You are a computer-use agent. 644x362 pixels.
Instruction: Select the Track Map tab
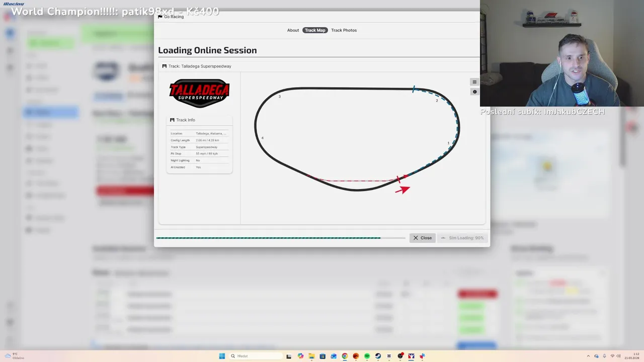315,30
